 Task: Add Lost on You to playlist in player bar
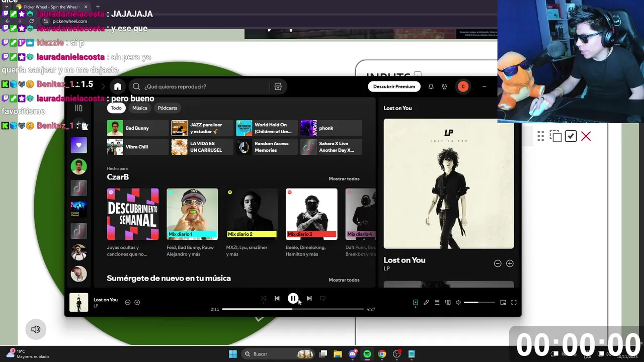[137, 302]
